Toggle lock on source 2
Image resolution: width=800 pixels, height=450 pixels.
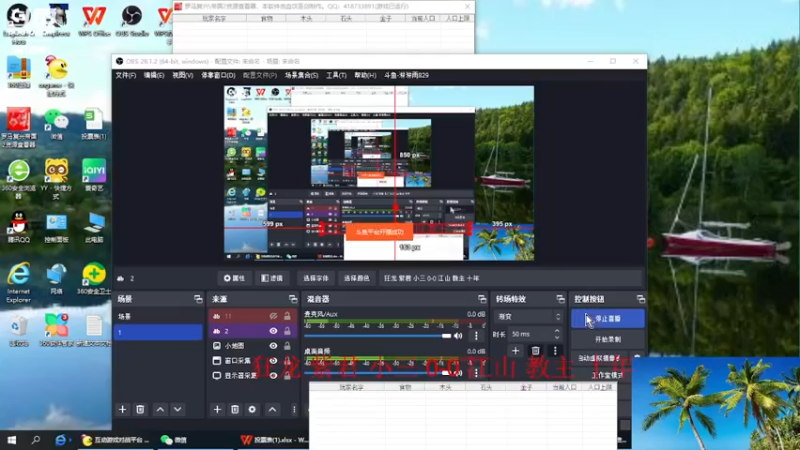287,331
